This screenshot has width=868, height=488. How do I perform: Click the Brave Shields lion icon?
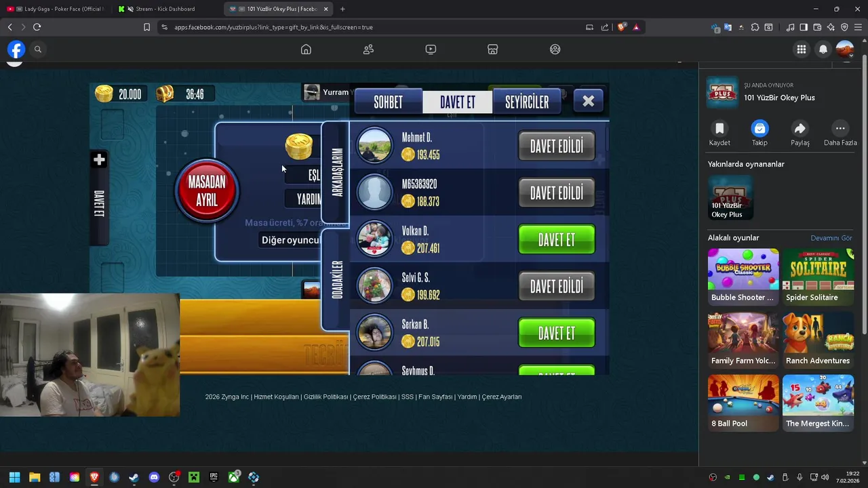622,27
